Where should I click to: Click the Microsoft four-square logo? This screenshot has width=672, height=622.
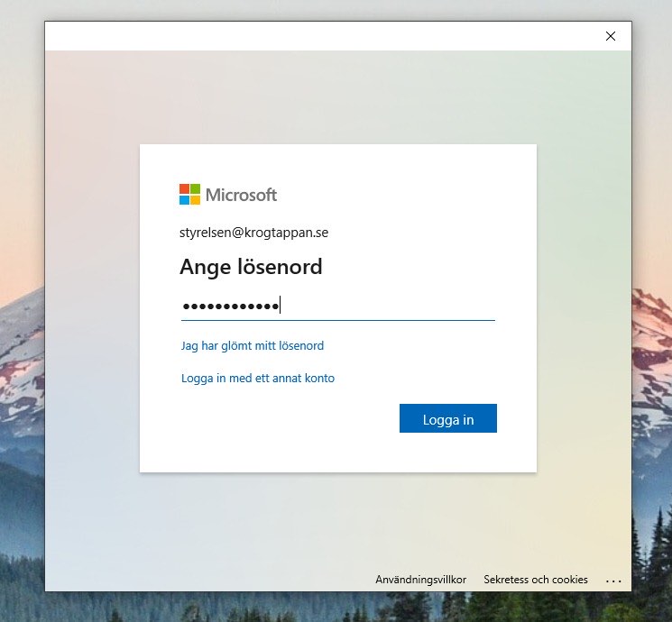click(189, 195)
